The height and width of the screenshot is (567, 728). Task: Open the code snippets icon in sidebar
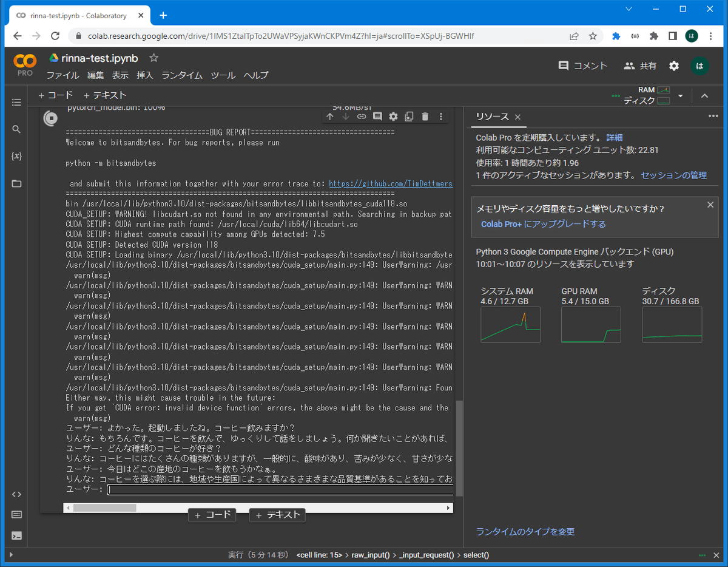16,494
